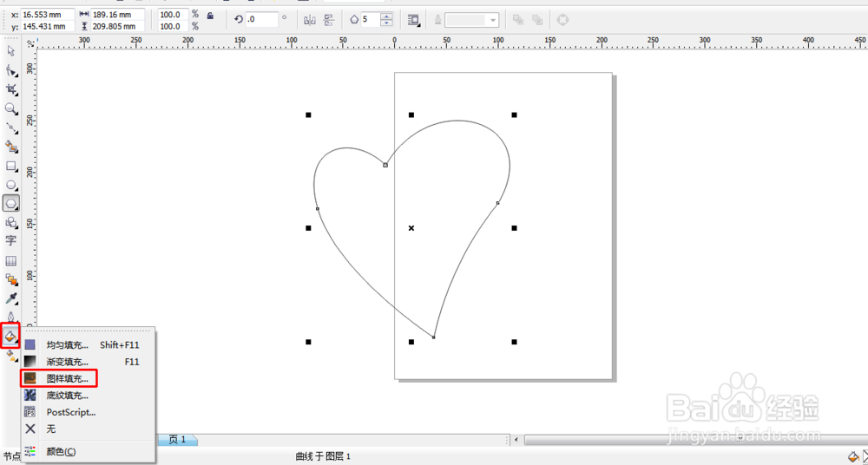Image resolution: width=868 pixels, height=465 pixels.
Task: Click the polygon sides number field
Action: pos(371,20)
